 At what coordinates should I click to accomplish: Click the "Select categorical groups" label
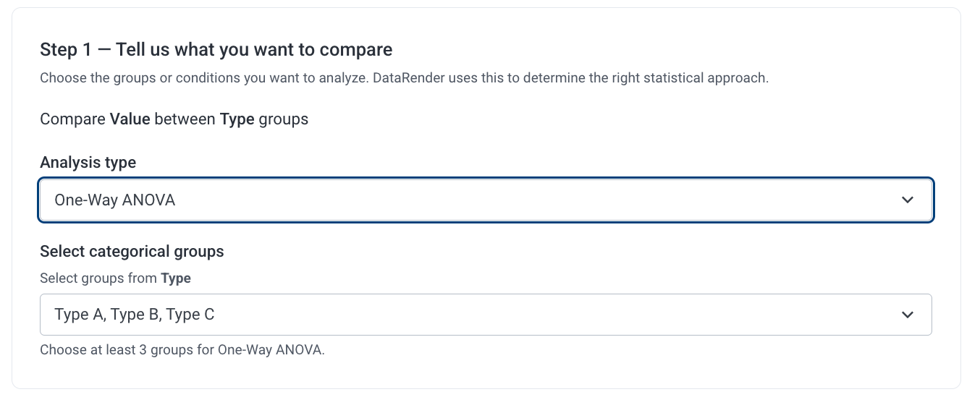(x=132, y=252)
